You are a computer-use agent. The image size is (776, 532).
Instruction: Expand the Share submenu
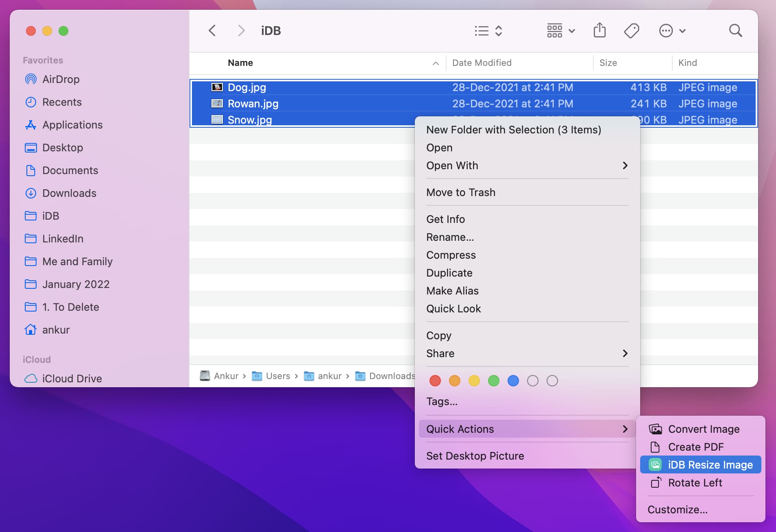pos(527,353)
